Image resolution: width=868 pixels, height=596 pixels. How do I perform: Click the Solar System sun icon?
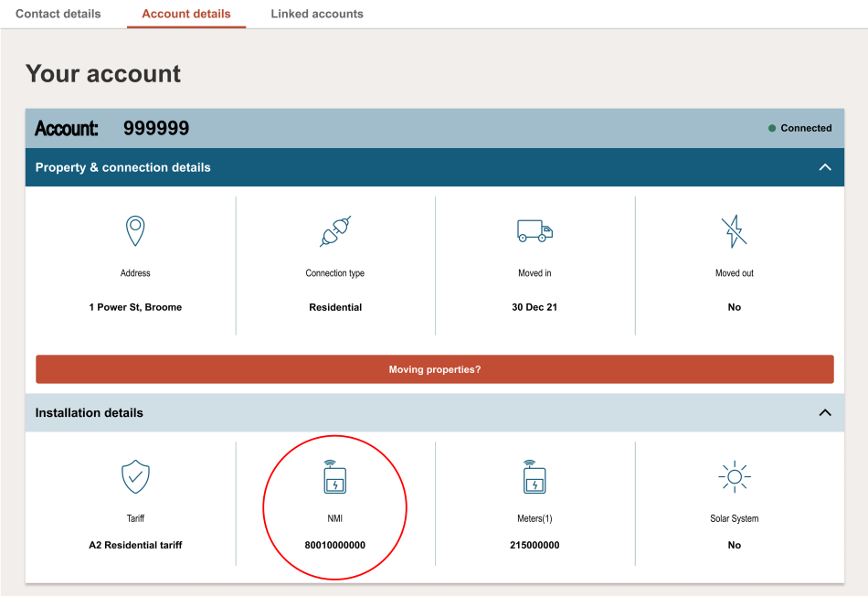tap(734, 476)
